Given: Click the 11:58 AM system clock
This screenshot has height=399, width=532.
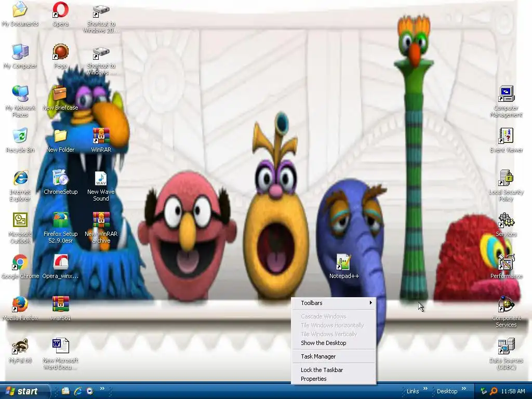Looking at the screenshot, I should [513, 391].
